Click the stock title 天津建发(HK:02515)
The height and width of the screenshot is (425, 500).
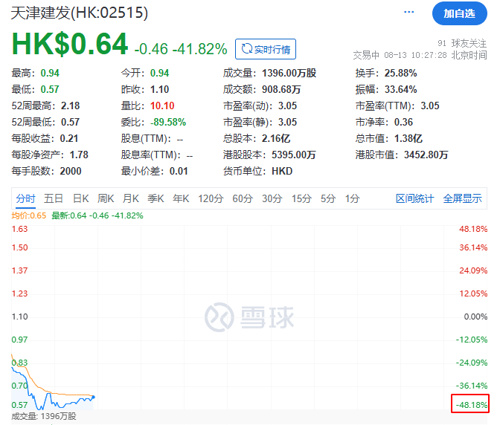79,13
